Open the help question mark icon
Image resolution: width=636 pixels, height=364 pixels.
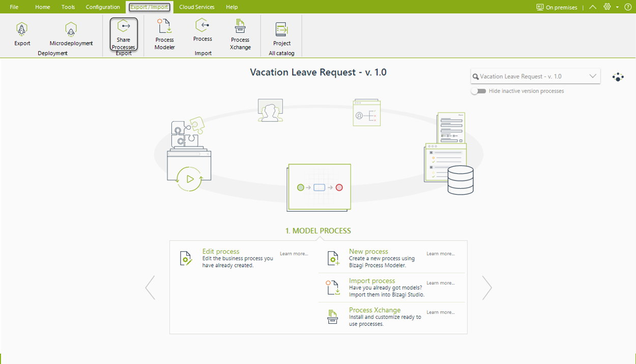click(x=627, y=7)
